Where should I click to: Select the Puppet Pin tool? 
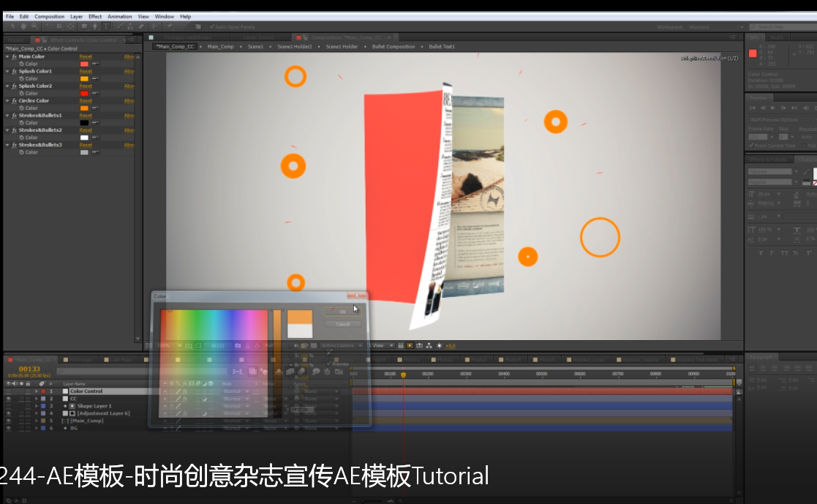[x=170, y=26]
